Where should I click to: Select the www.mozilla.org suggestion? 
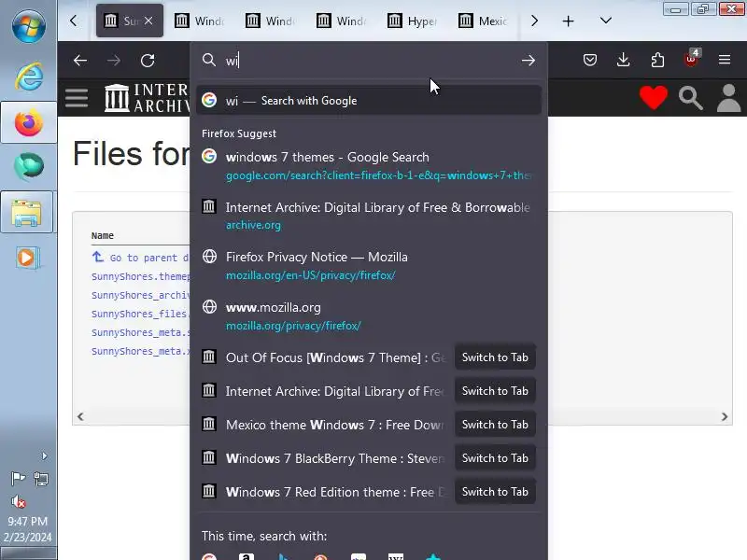tap(369, 316)
